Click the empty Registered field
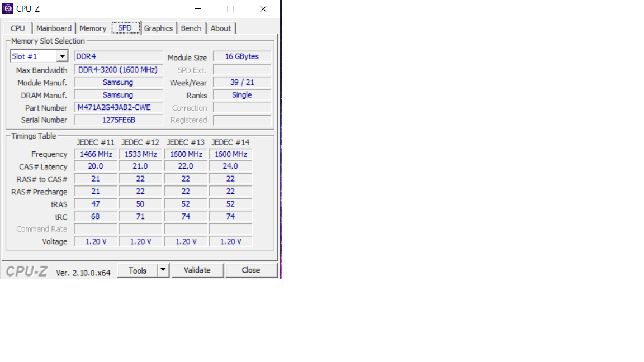This screenshot has height=362, width=644. tap(242, 120)
